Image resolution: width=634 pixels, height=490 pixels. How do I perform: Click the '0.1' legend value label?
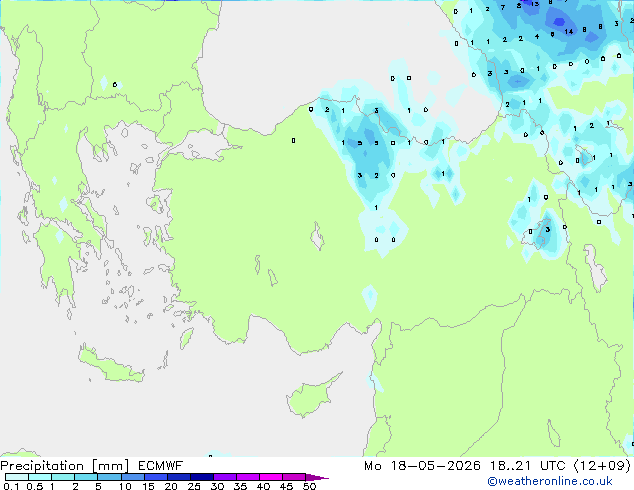[x=11, y=486]
